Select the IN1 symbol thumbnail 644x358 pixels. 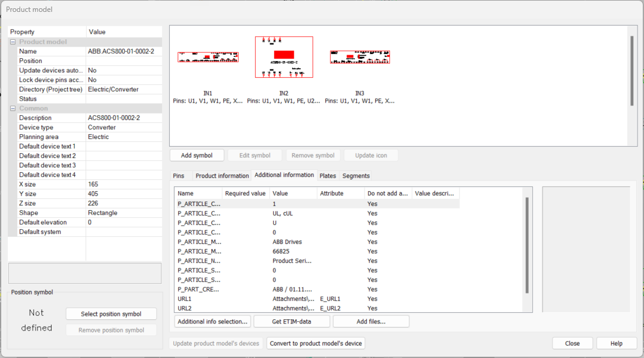[208, 57]
